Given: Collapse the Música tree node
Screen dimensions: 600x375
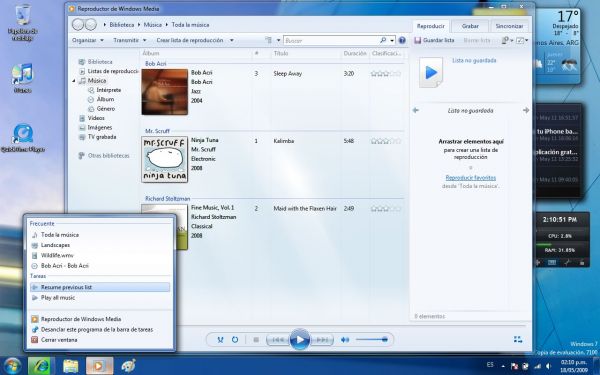Looking at the screenshot, I should coord(74,81).
